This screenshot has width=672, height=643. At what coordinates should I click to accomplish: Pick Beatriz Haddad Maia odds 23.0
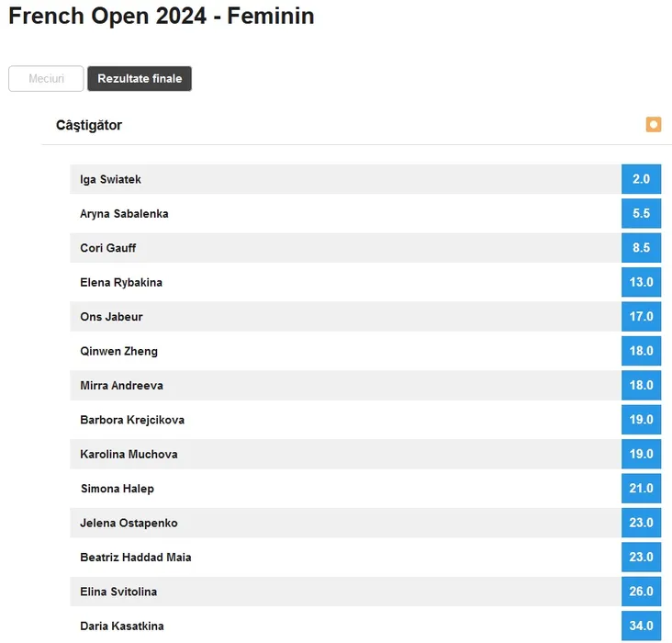point(641,557)
